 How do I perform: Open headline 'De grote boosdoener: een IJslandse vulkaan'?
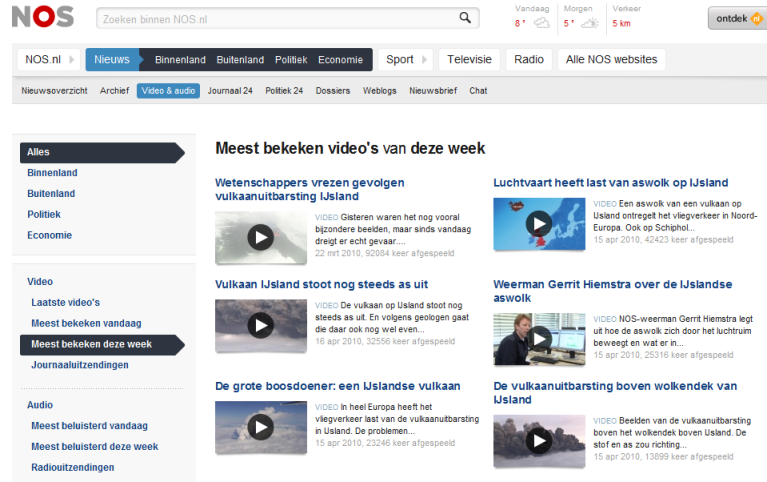pyautogui.click(x=338, y=387)
